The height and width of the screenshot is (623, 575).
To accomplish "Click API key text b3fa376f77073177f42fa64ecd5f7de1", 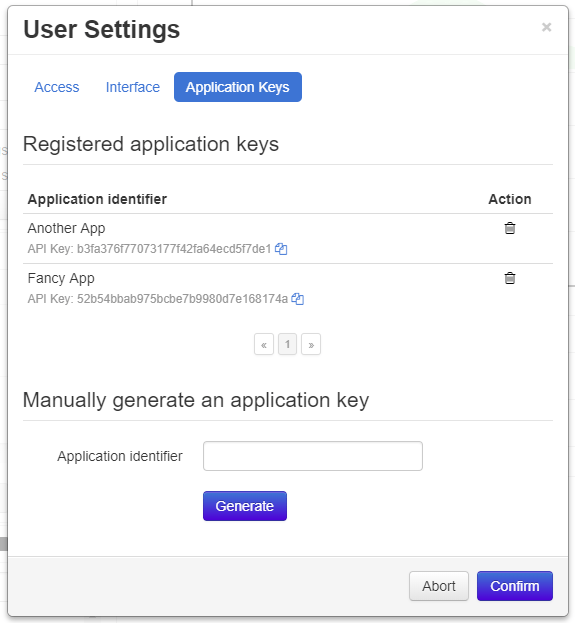I will (x=174, y=249).
